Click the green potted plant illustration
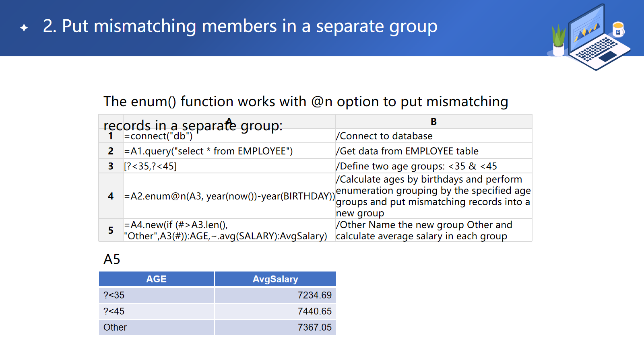This screenshot has width=644, height=362. tap(558, 41)
